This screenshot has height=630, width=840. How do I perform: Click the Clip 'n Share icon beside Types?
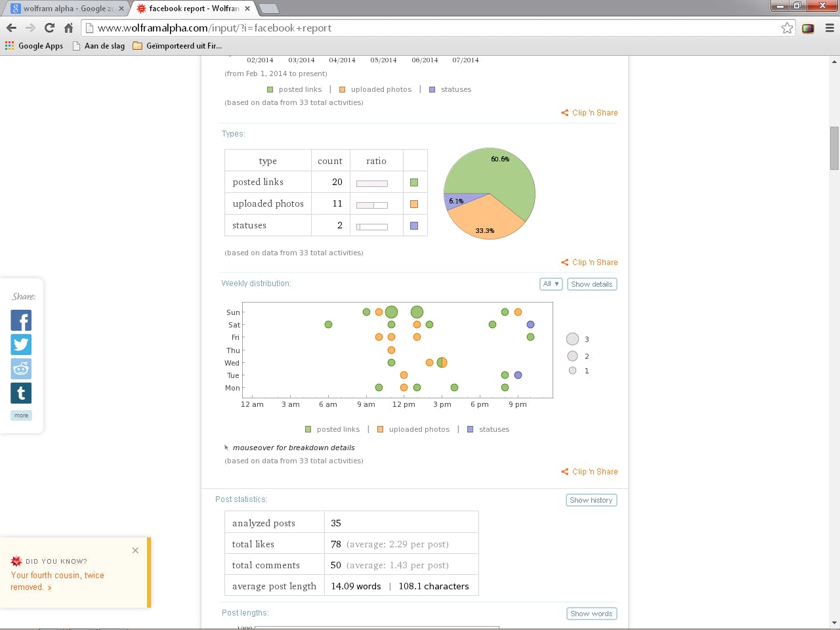coord(564,262)
